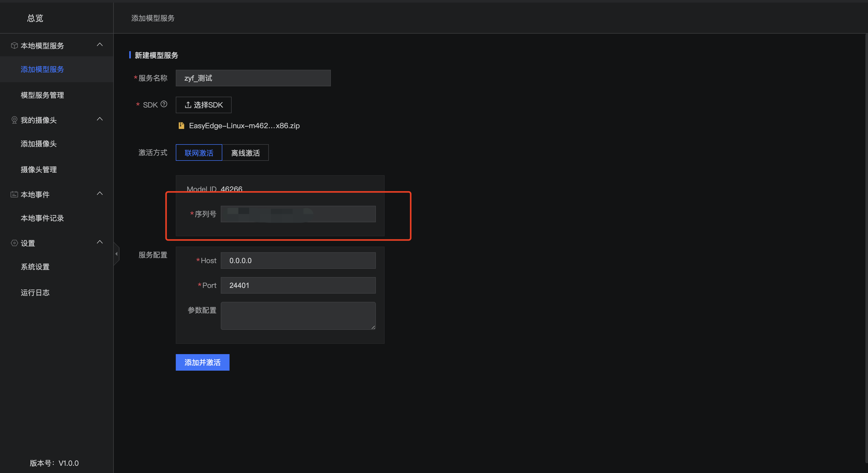Image resolution: width=868 pixels, height=473 pixels.
Task: Select 离线激活 activation mode
Action: click(245, 152)
